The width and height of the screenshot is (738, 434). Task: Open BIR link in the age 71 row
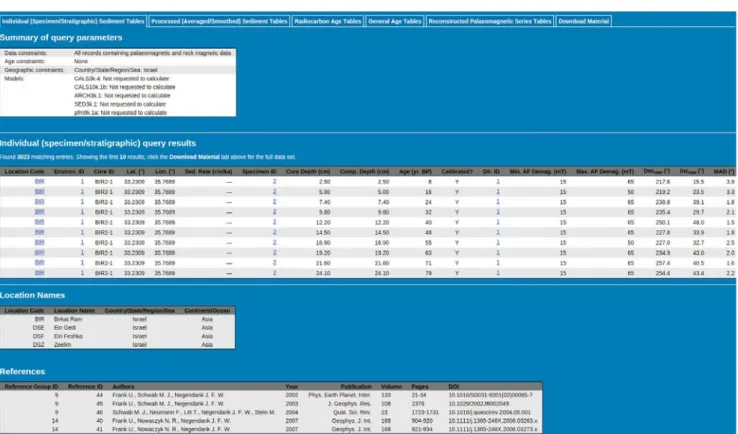coord(40,263)
